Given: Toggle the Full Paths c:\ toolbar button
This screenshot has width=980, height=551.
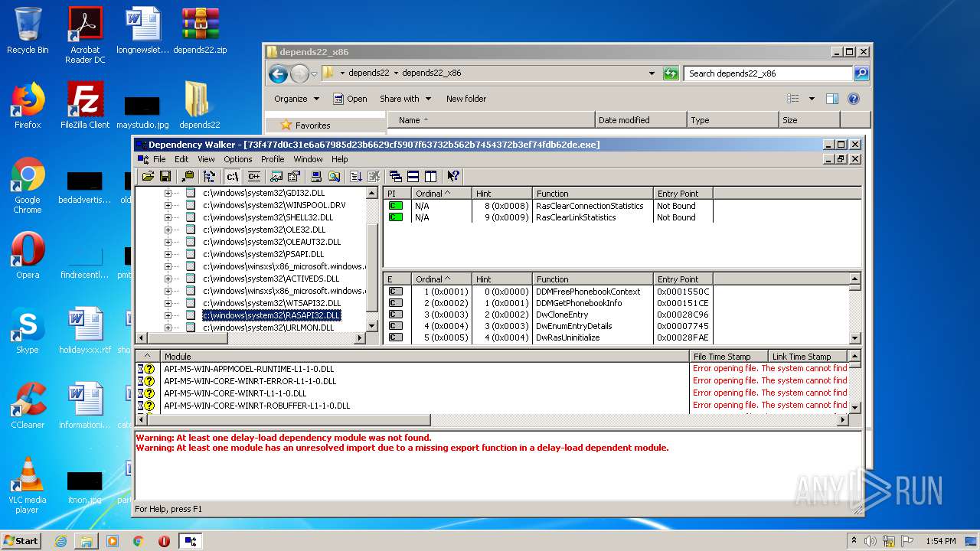Looking at the screenshot, I should click(232, 176).
